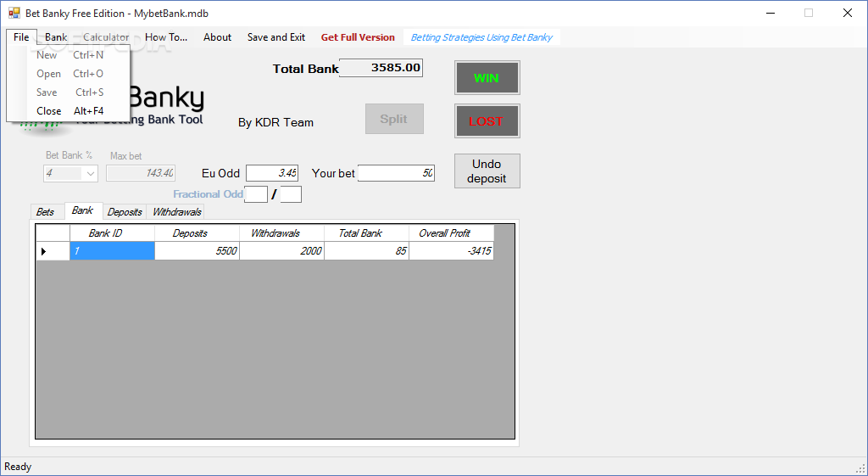The height and width of the screenshot is (476, 868).
Task: Open Betting Strategies Using Bet Banky link
Action: tap(481, 37)
